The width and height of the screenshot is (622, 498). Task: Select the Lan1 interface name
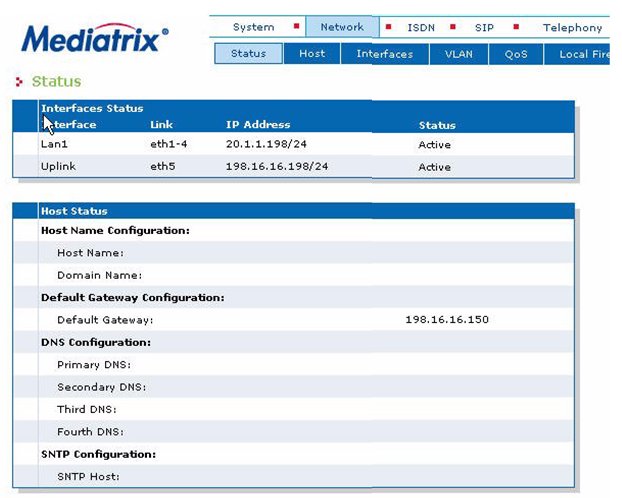pos(54,144)
